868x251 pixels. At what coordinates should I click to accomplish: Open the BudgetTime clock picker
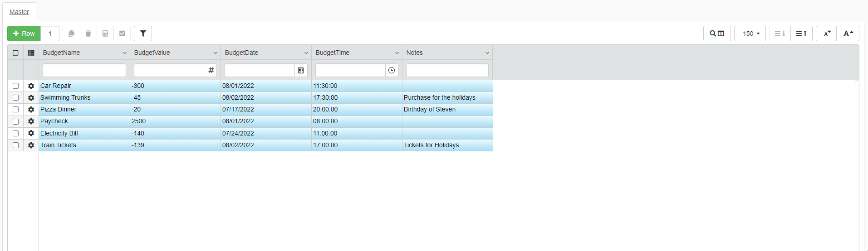(392, 70)
